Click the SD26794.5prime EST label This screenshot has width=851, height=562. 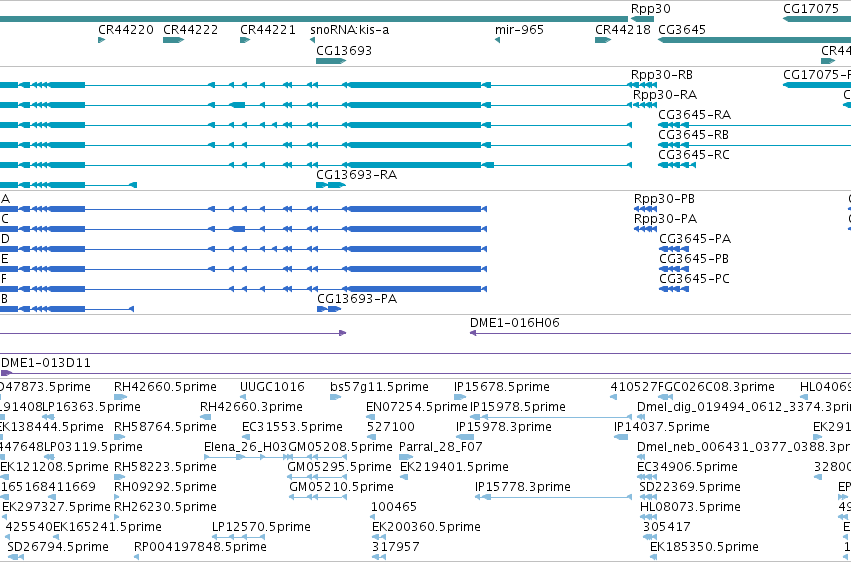pyautogui.click(x=58, y=548)
